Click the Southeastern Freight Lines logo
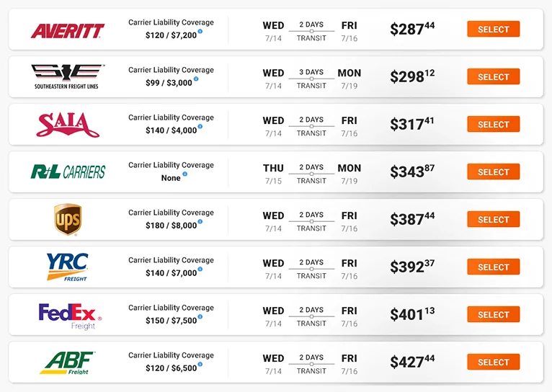 [67, 76]
